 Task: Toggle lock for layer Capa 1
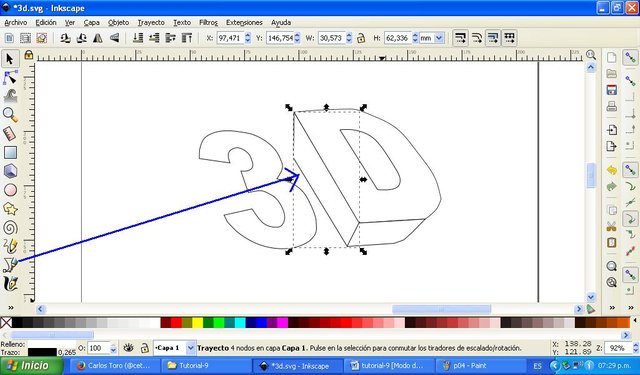pos(144,348)
